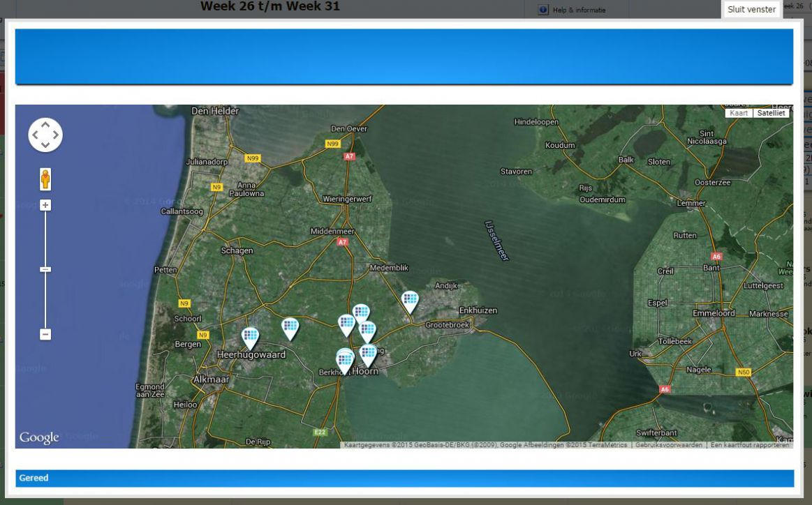Click the Google logo on the map
The width and height of the screenshot is (812, 505).
coord(39,438)
